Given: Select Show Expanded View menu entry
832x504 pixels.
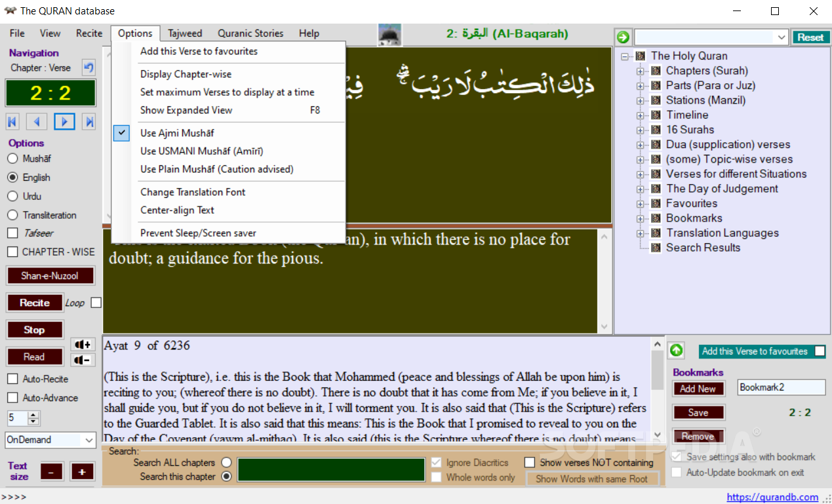Looking at the screenshot, I should pos(228,110).
